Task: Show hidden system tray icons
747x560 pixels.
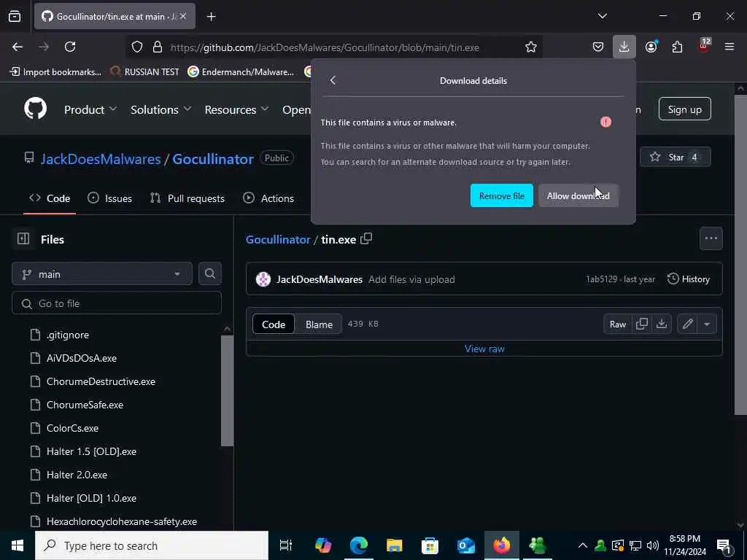Action: (x=582, y=545)
